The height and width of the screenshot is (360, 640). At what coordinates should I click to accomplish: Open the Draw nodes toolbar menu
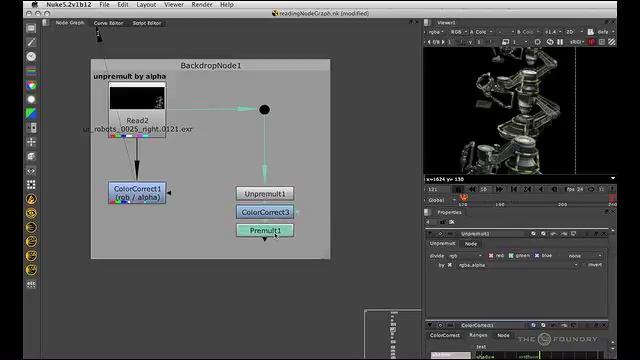31,42
